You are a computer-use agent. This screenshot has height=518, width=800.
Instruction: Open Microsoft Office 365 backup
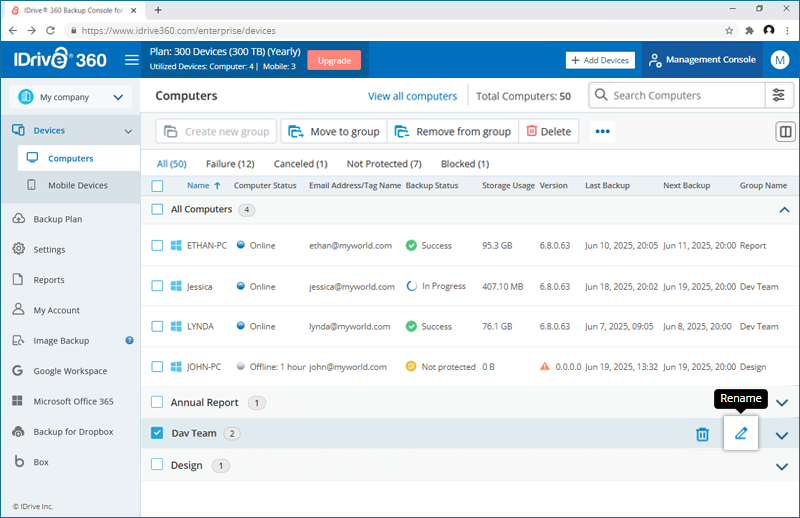[x=73, y=401]
